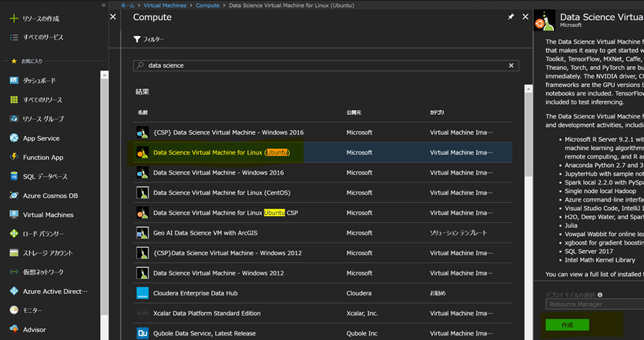Image resolution: width=644 pixels, height=340 pixels.
Task: Select {CSP} Data Science Virtual Machine - Windows 2016
Action: [x=323, y=132]
